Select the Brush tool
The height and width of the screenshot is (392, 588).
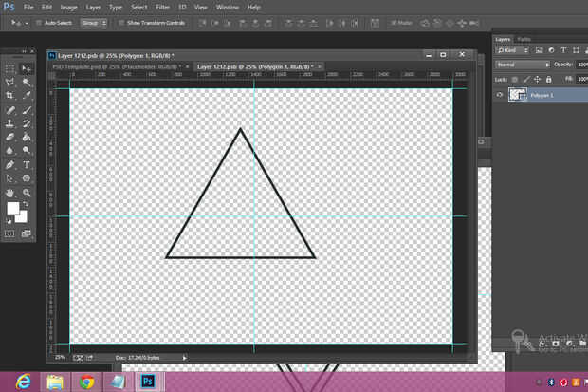(27, 110)
